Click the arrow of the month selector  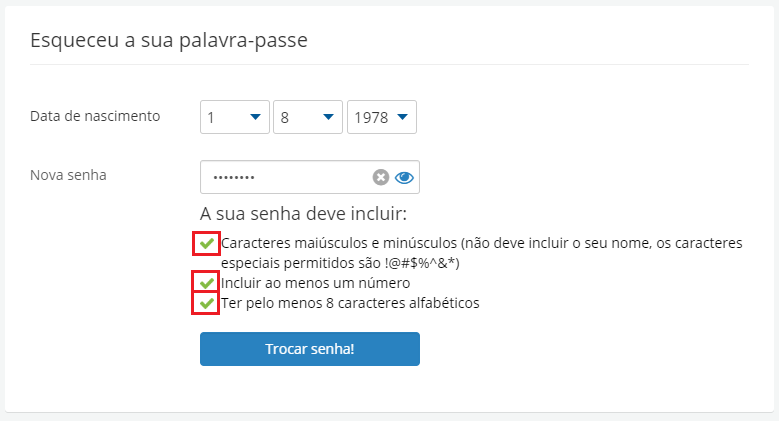point(328,117)
